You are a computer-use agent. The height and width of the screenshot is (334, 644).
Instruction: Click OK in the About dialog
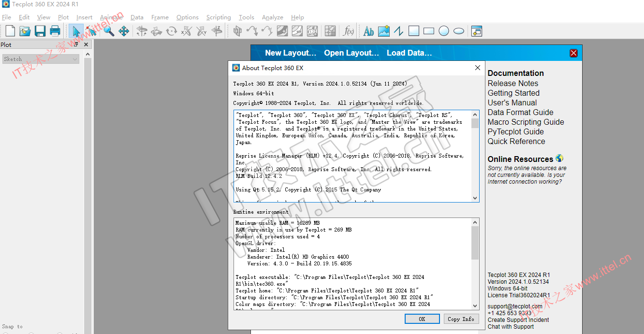click(422, 319)
